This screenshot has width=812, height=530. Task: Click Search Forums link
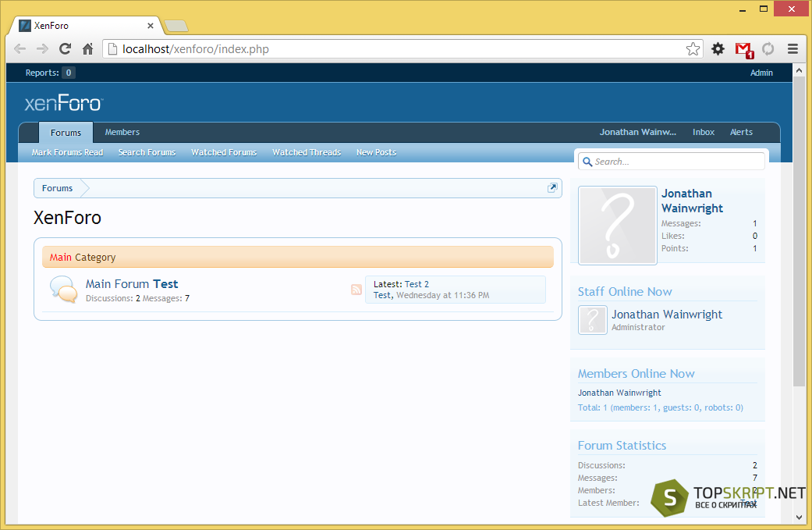147,152
